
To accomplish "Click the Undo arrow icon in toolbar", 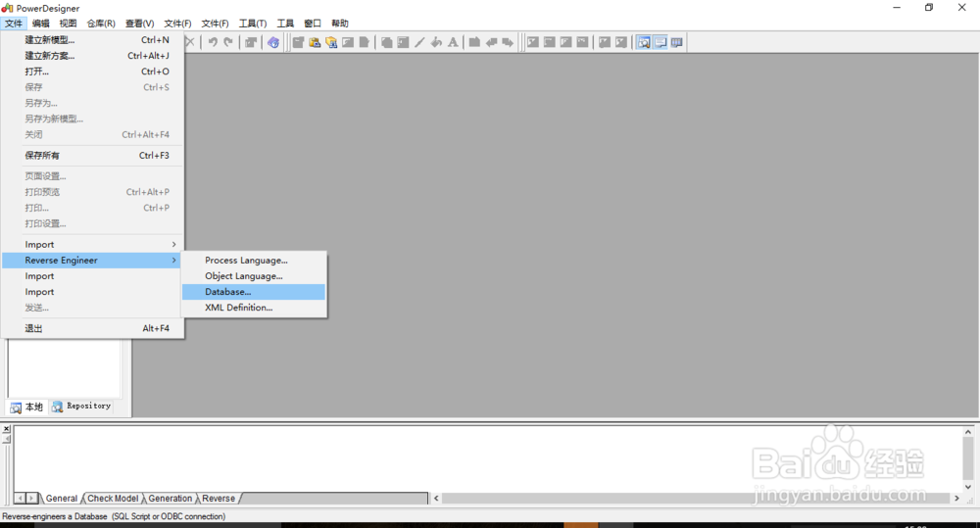I will click(213, 42).
